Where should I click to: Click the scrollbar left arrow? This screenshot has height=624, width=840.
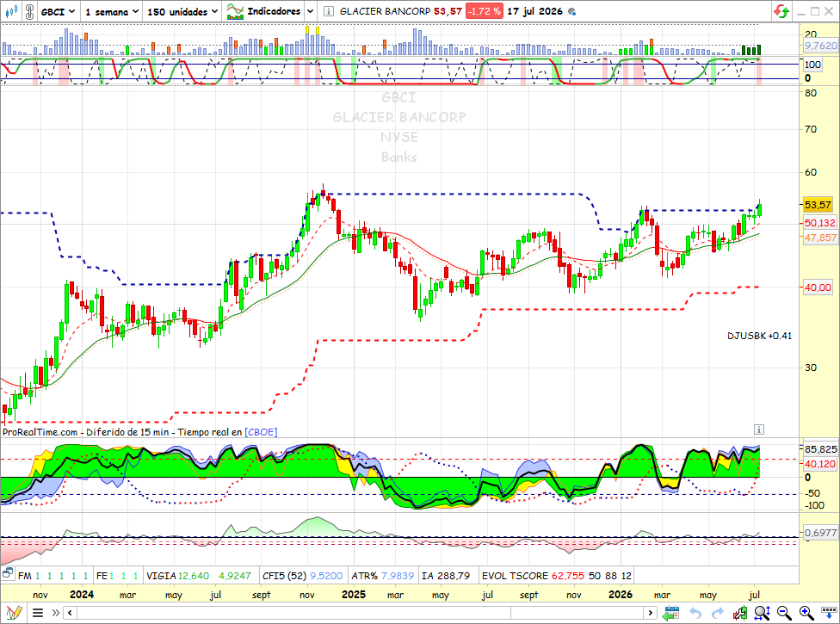[x=70, y=612]
